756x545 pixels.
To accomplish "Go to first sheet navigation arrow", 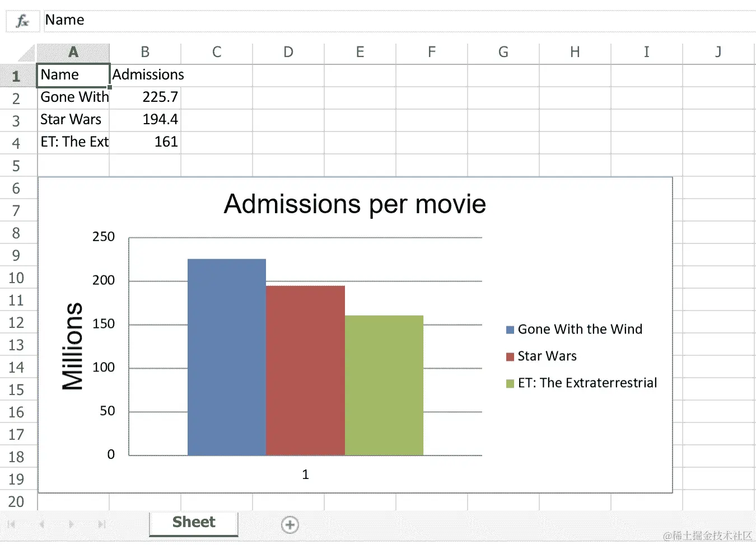I will pos(12,524).
